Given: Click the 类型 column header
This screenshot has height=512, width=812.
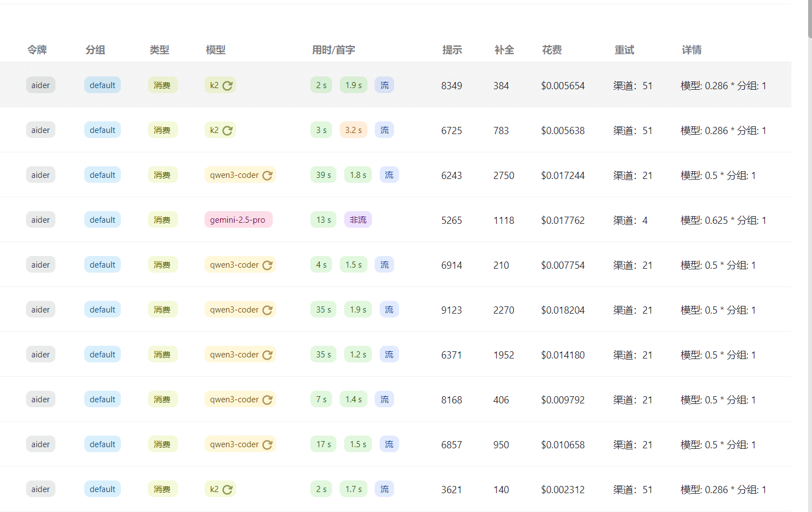Looking at the screenshot, I should coord(160,50).
